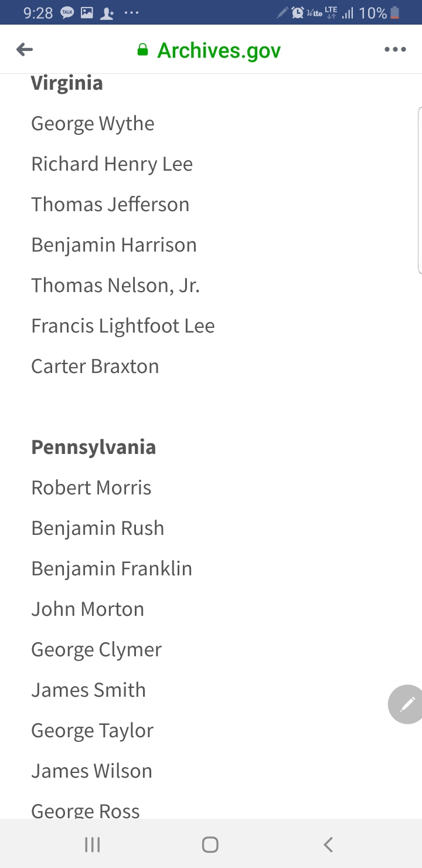Tap the back arrow in browser header
422x868 pixels.
click(25, 50)
